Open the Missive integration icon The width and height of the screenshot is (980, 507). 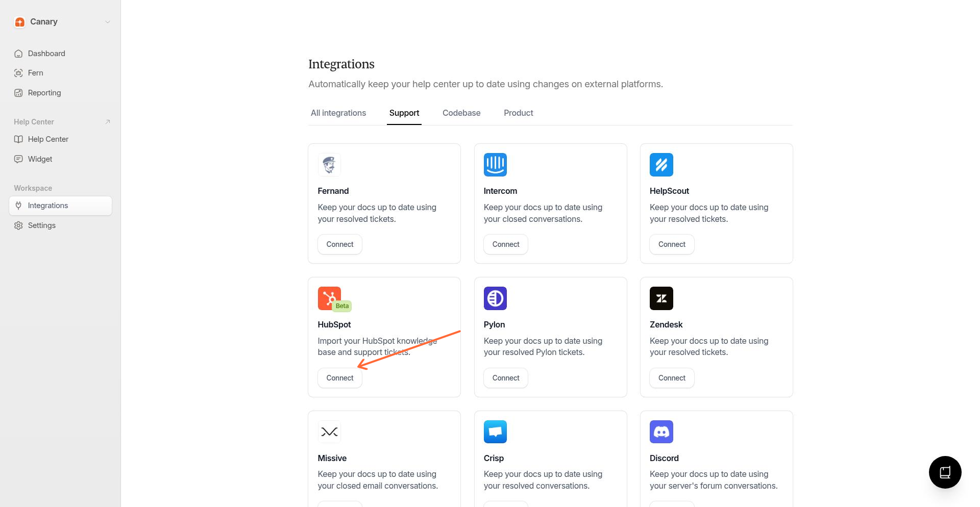point(329,432)
